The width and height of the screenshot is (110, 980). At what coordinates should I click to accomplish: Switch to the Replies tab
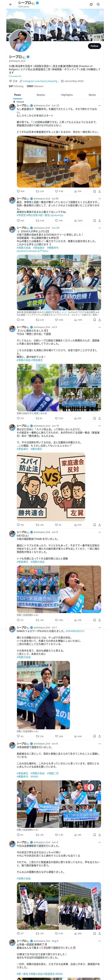coord(41,95)
